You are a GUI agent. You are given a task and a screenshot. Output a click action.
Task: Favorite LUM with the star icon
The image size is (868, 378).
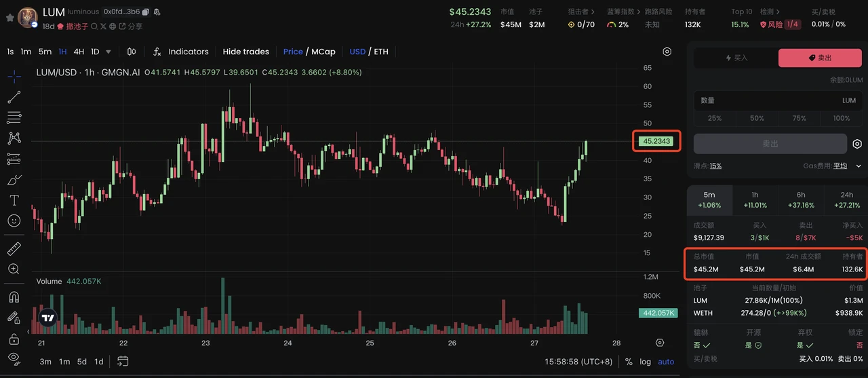(9, 17)
